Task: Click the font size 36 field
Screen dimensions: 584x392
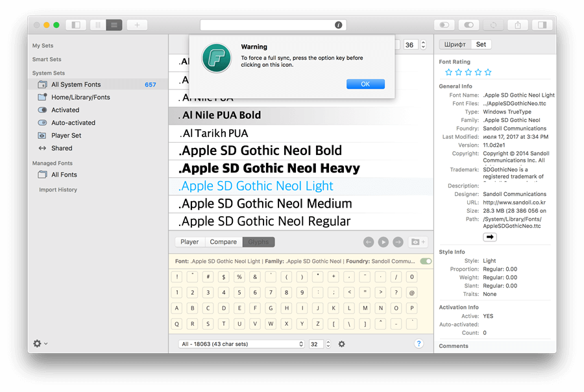Action: coord(410,45)
